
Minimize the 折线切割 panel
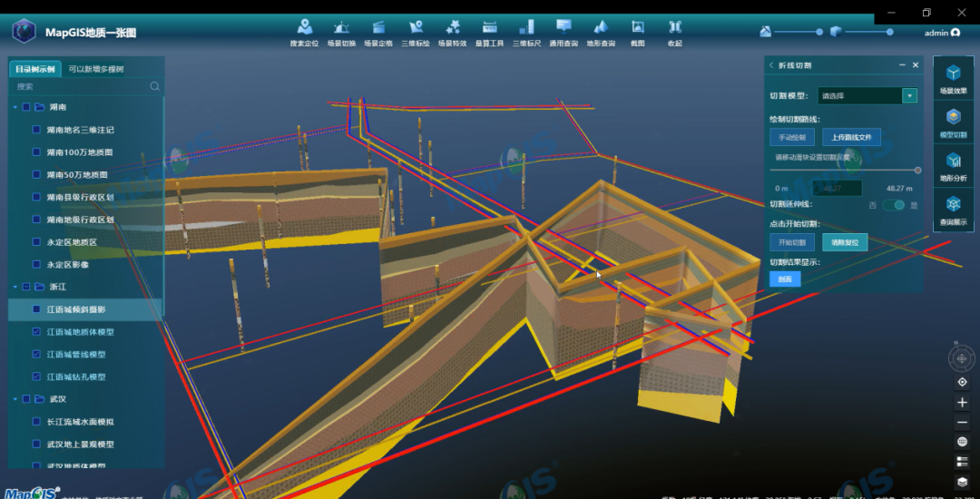pyautogui.click(x=902, y=65)
